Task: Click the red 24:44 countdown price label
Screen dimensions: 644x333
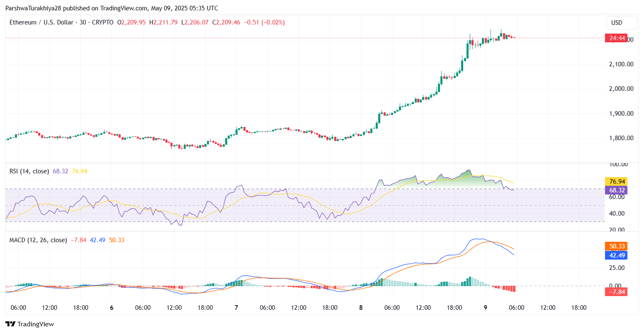Action: click(616, 38)
